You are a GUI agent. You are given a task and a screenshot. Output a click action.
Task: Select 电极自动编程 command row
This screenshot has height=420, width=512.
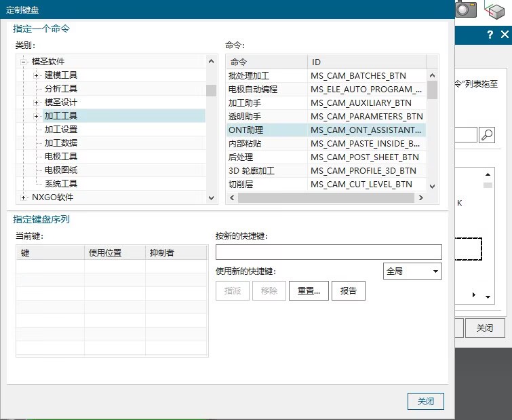pyautogui.click(x=326, y=89)
